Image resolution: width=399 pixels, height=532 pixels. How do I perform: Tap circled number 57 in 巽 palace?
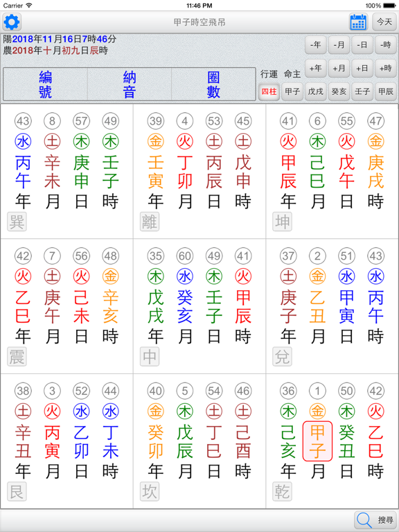pyautogui.click(x=82, y=121)
